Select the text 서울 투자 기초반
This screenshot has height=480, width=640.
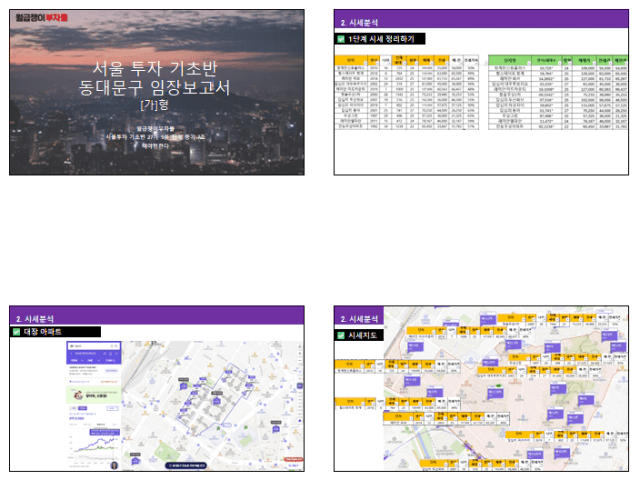click(x=155, y=68)
